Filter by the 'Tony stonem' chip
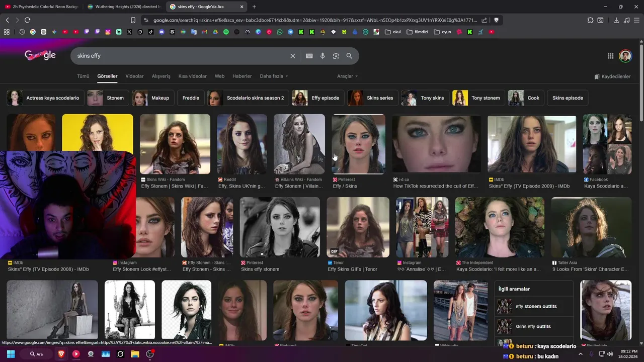 [478, 98]
